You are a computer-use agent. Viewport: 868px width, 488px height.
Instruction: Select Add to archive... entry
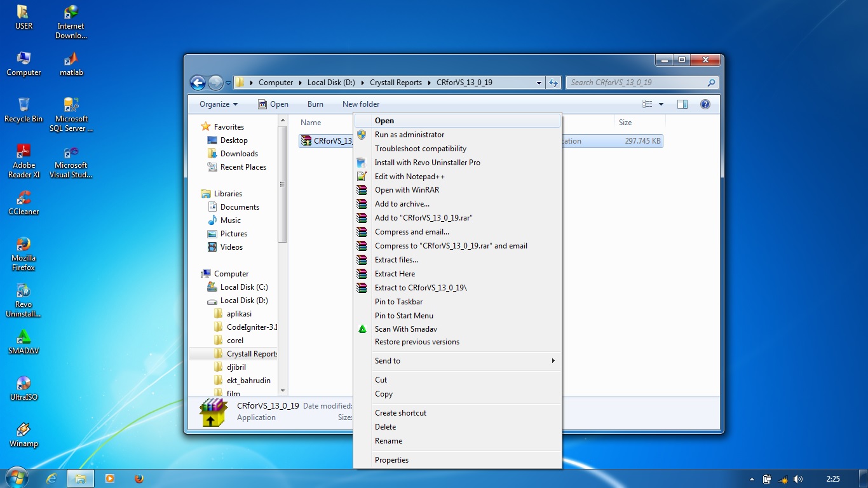click(x=458, y=204)
